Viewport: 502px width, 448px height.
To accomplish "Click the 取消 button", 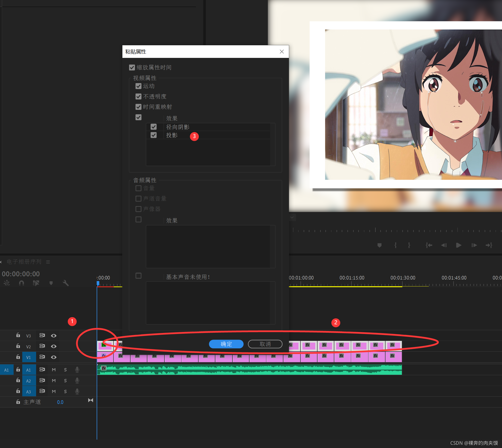I will click(x=265, y=344).
